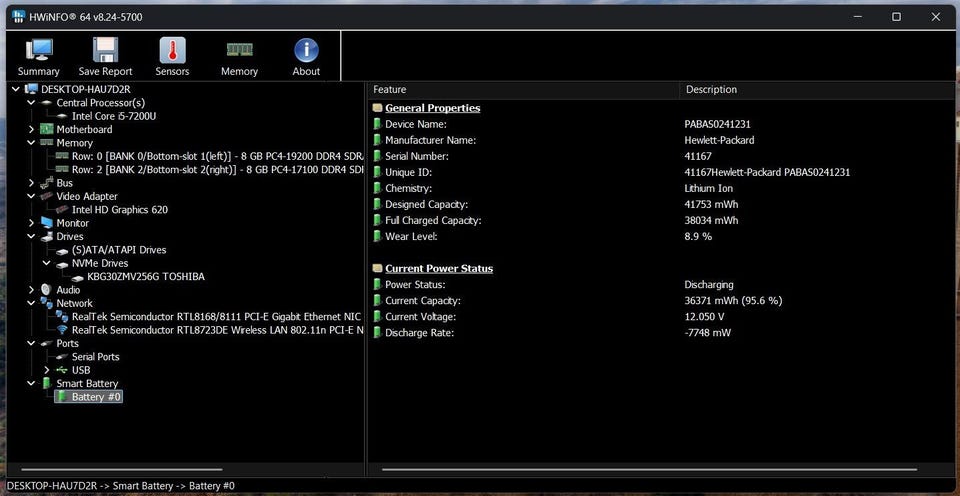The height and width of the screenshot is (496, 960).
Task: Click Current Voltage value 12.050 V
Action: (704, 317)
